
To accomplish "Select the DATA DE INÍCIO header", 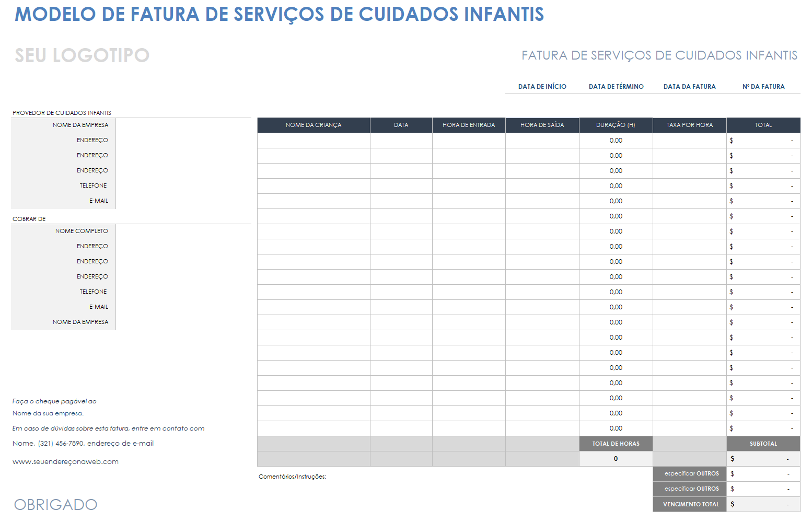I will 542,87.
